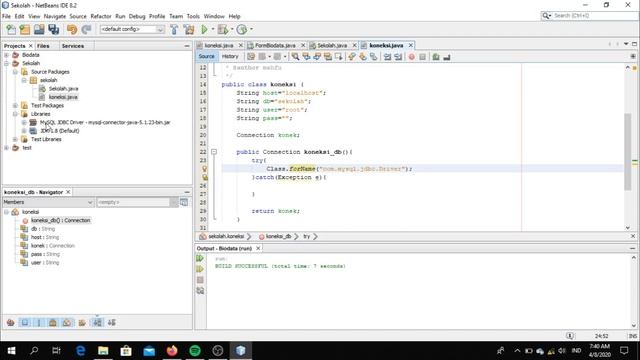Click the koneksi_db breadcrumb
This screenshot has height=360, width=640.
[x=278, y=237]
